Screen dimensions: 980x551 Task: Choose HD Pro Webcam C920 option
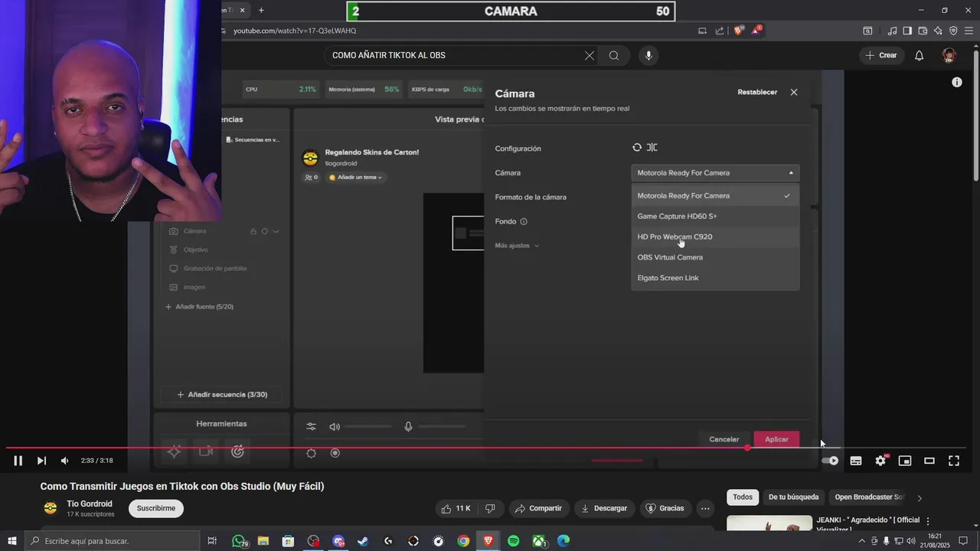715,237
